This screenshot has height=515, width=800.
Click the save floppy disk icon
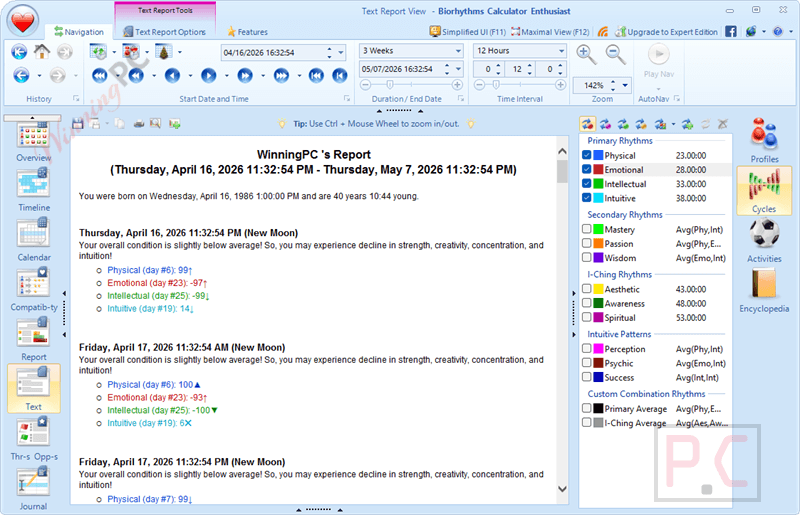78,124
